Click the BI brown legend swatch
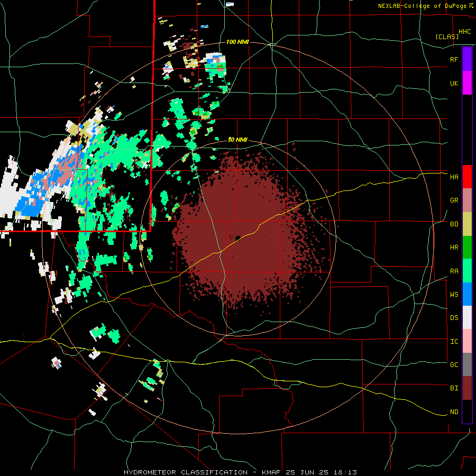476x476 pixels. click(x=467, y=388)
